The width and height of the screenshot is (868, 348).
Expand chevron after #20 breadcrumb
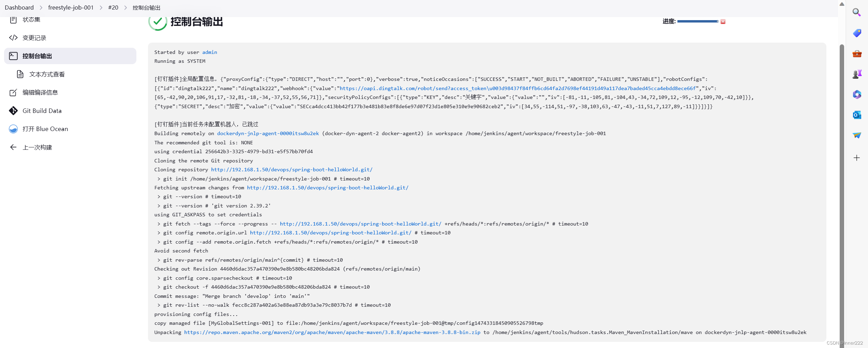click(125, 8)
